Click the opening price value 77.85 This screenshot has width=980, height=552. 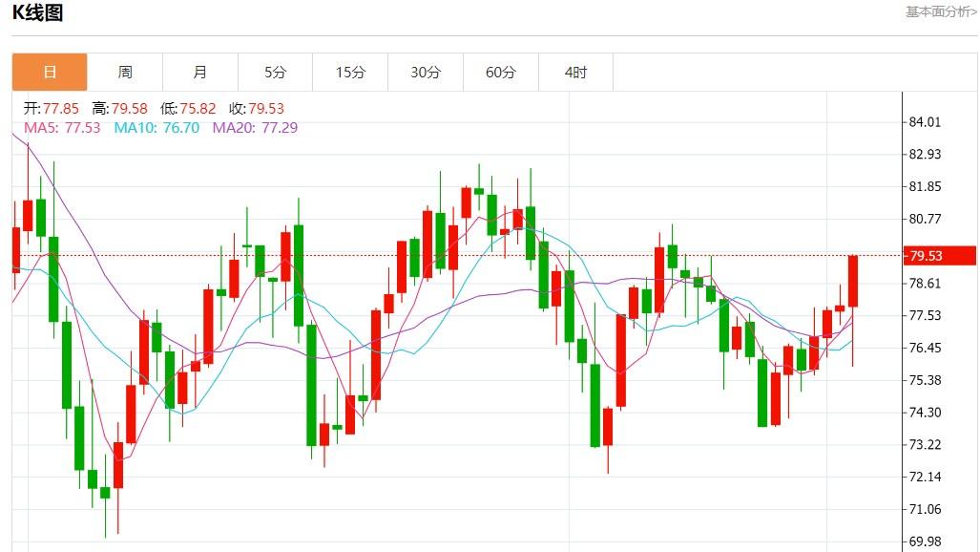click(61, 109)
